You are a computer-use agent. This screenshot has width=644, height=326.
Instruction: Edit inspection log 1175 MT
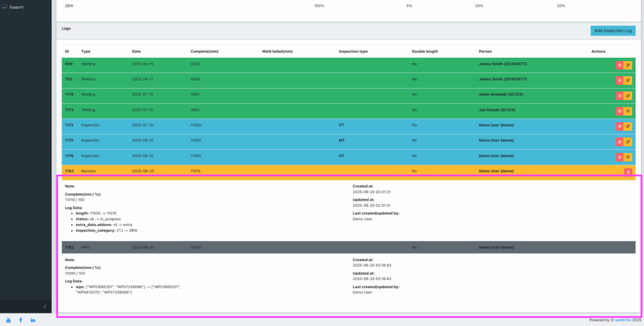pos(628,142)
